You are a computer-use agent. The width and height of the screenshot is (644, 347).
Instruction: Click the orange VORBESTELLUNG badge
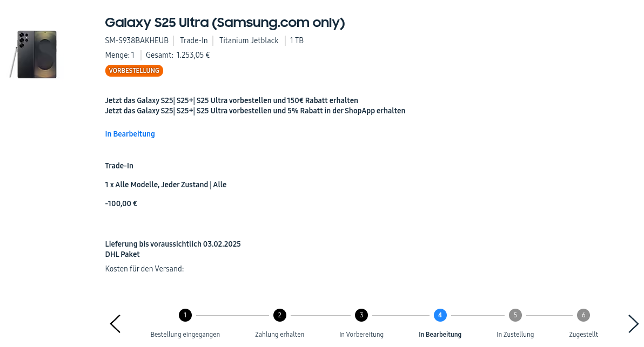point(134,71)
